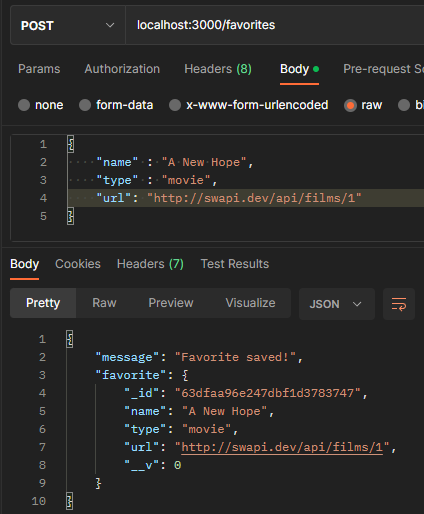Open the http://swapi.dev/api/films/1 response link

(x=282, y=447)
